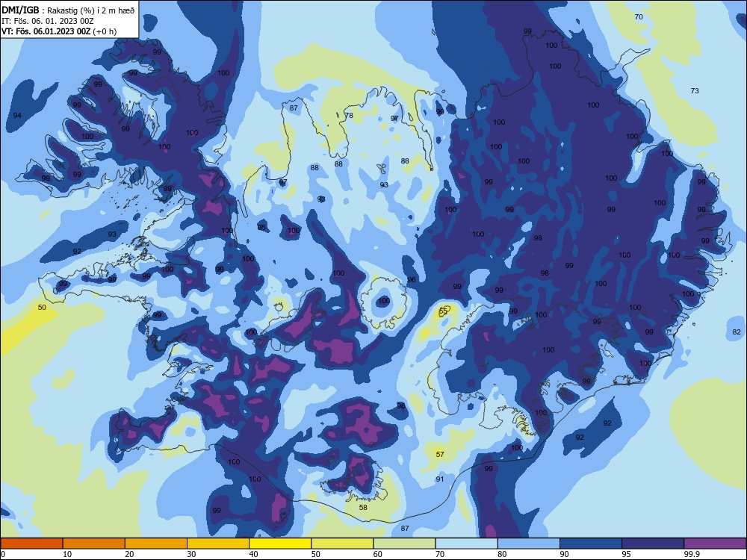Image resolution: width=747 pixels, height=560 pixels.
Task: Click the "VT: Fös. 06.01.2023 00Z (+0 h)" line
Action: tap(59, 31)
